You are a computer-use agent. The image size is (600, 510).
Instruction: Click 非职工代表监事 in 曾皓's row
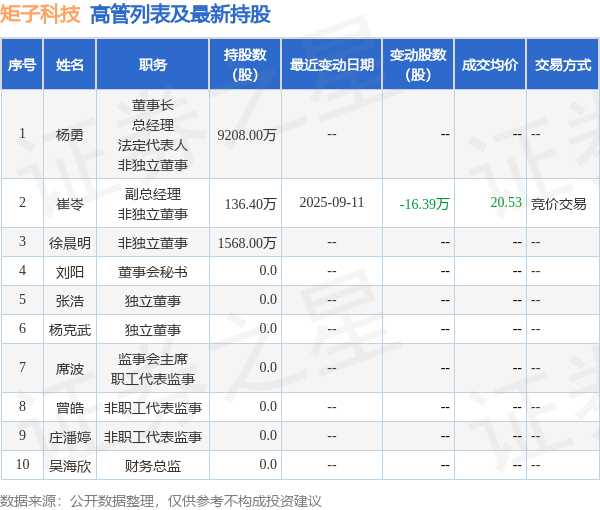(x=153, y=408)
